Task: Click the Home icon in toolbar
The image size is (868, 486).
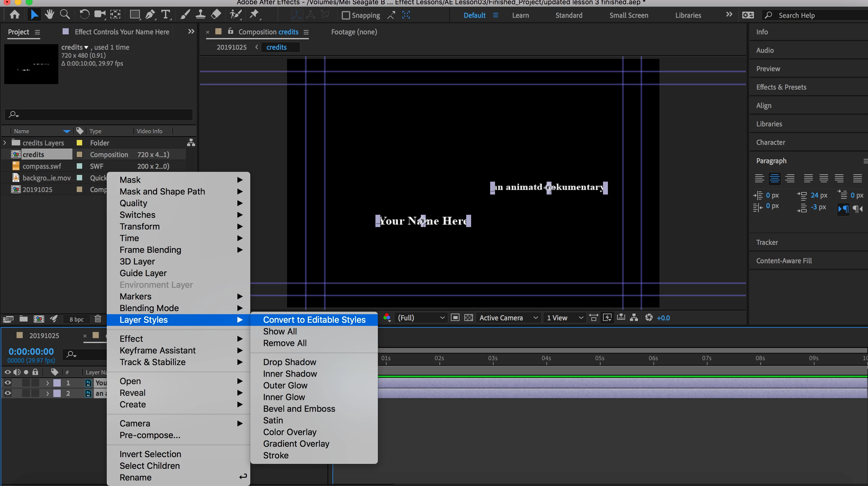Action: coord(14,14)
